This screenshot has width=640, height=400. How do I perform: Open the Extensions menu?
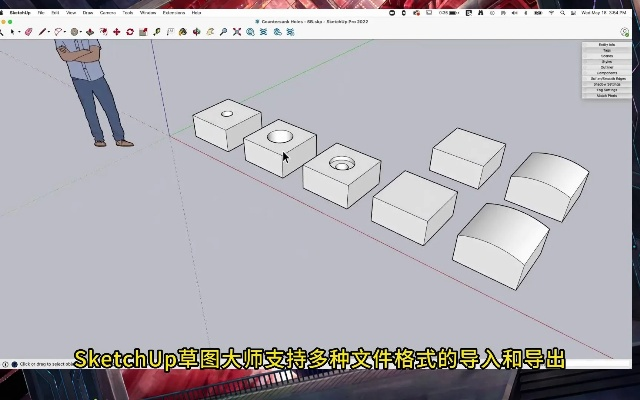[174, 12]
